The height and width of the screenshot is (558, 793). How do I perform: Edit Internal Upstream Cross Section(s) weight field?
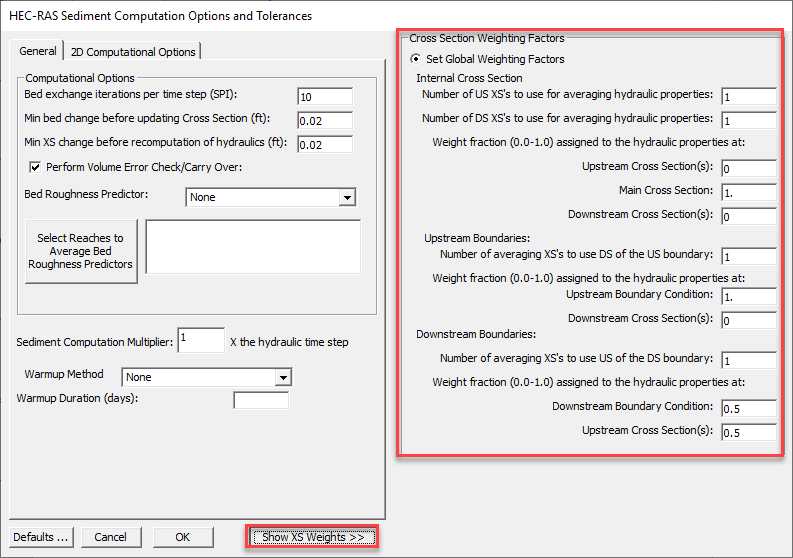(749, 168)
